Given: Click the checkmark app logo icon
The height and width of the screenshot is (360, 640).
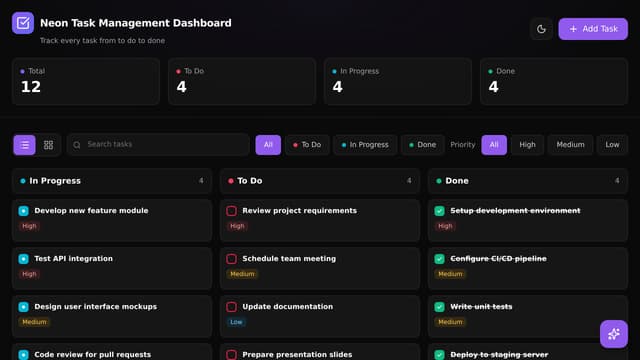Looking at the screenshot, I should pyautogui.click(x=23, y=23).
